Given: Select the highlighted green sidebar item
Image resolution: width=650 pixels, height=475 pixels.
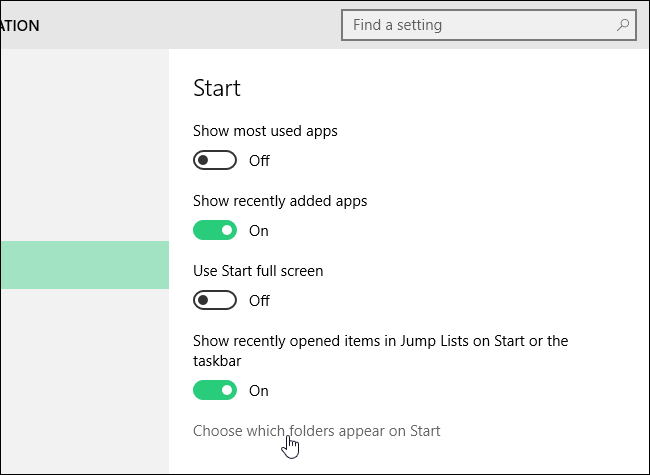Looking at the screenshot, I should point(84,265).
